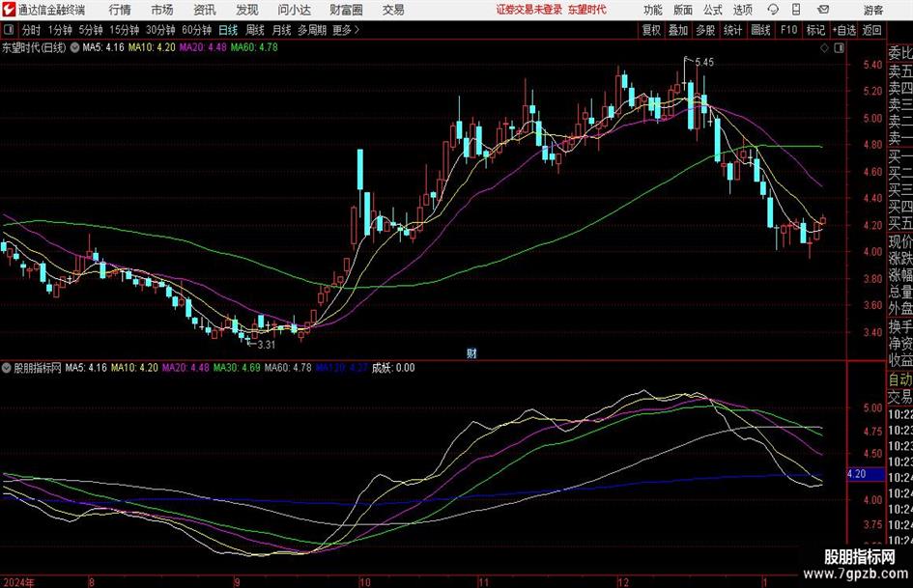This screenshot has width=913, height=588.
Task: Click the 财 marker on the chart
Action: (x=471, y=353)
